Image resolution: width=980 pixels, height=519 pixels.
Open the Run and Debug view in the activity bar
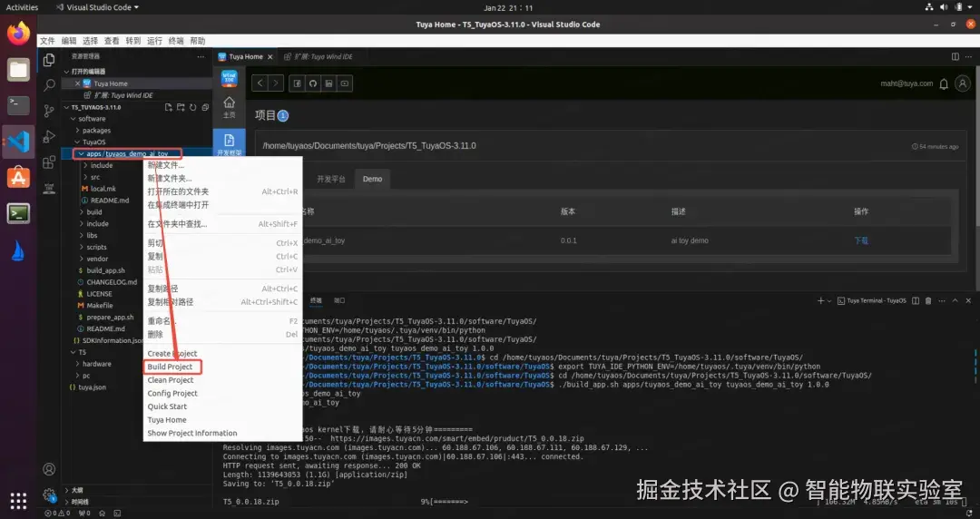pos(49,136)
